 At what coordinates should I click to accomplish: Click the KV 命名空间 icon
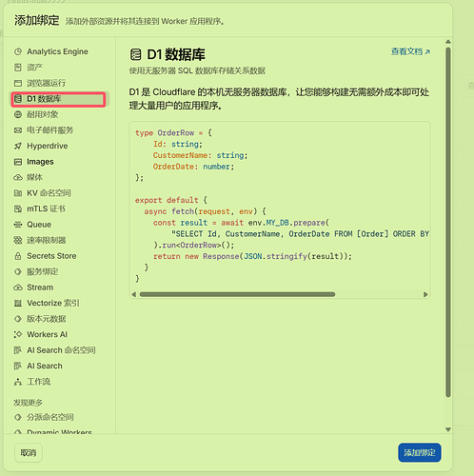coord(18,193)
